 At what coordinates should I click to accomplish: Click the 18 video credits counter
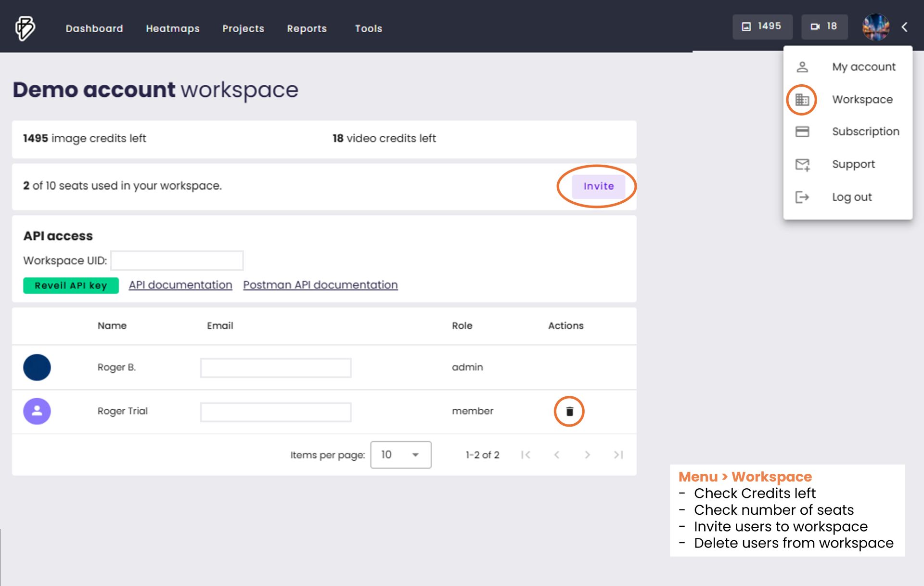824,26
